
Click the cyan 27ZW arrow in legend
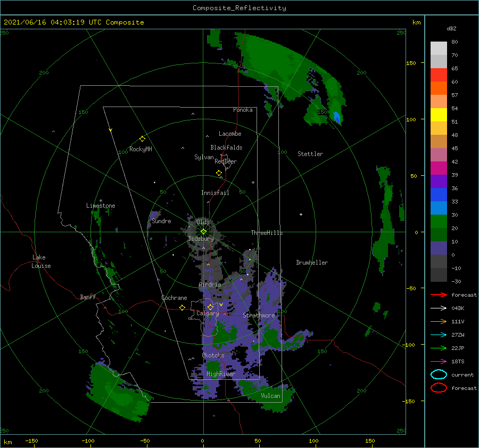(439, 335)
